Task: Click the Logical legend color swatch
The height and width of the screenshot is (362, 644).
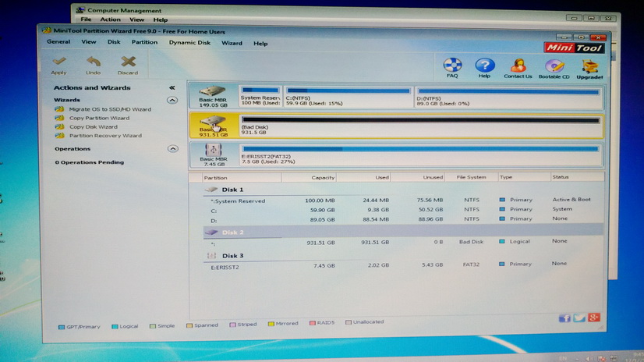Action: coord(115,327)
